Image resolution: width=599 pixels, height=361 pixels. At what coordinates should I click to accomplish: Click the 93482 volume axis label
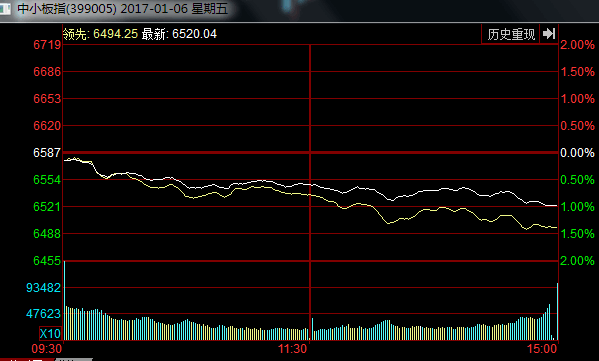44,288
